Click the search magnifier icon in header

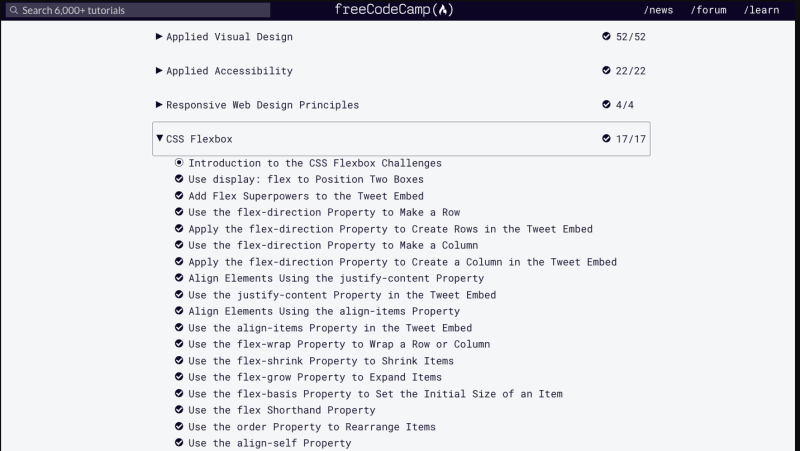[14, 10]
